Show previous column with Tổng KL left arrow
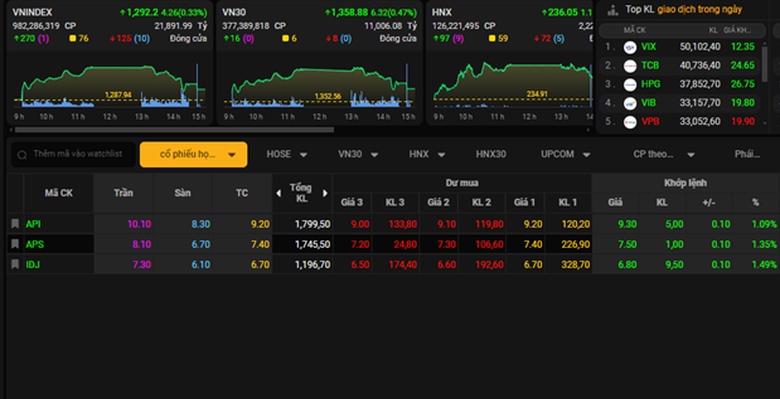This screenshot has height=399, width=780. click(279, 193)
